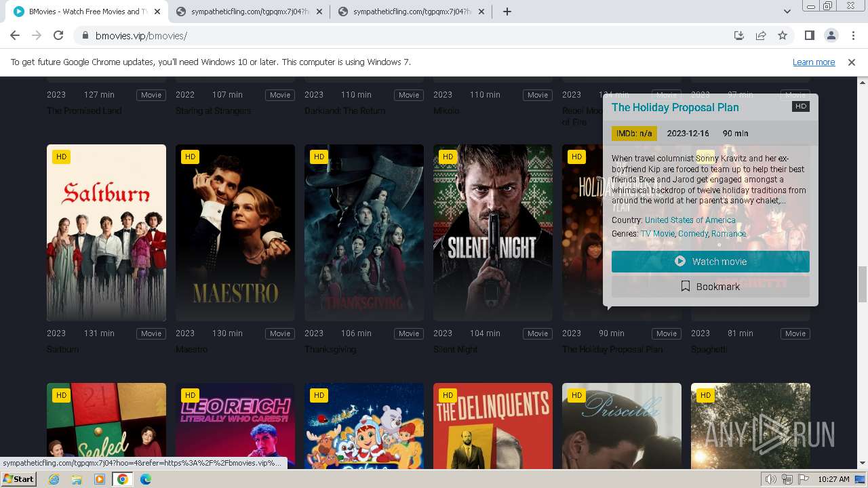Open Comedy genre link
The image size is (868, 488).
point(693,234)
